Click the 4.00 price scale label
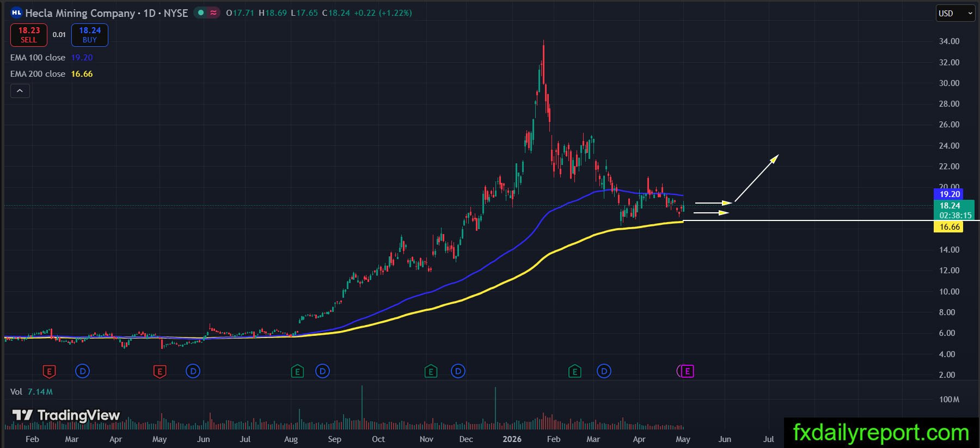 [947, 354]
